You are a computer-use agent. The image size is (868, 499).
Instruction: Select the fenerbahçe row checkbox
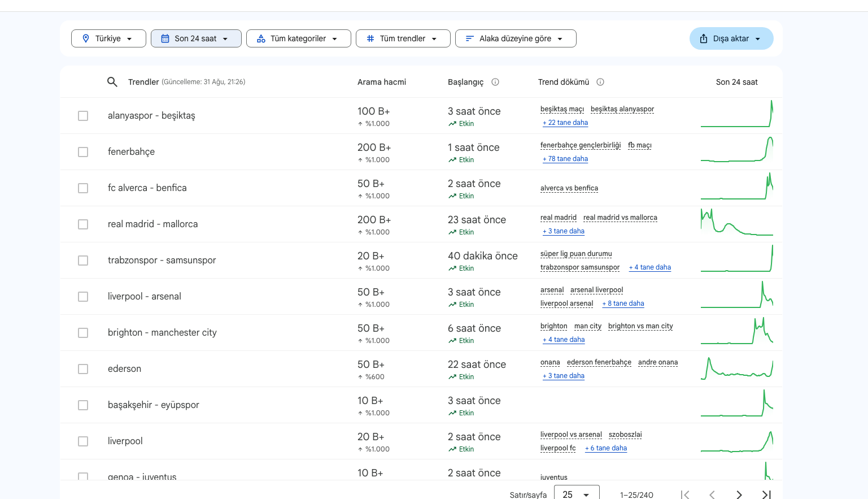(x=83, y=151)
